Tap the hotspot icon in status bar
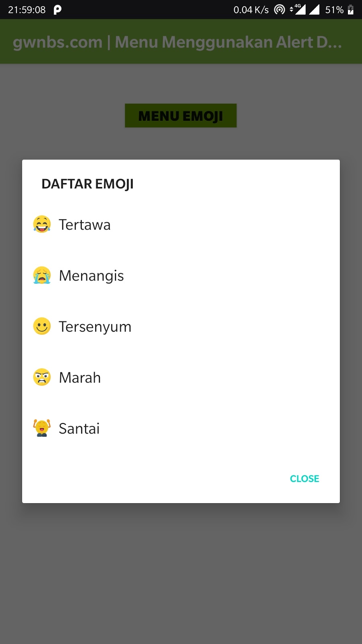362x644 pixels. (280, 10)
